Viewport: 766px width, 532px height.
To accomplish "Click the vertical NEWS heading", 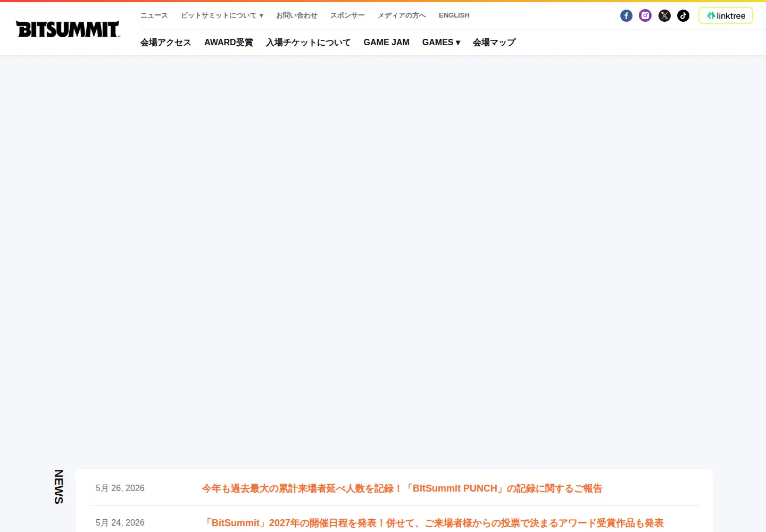I will pos(59,486).
